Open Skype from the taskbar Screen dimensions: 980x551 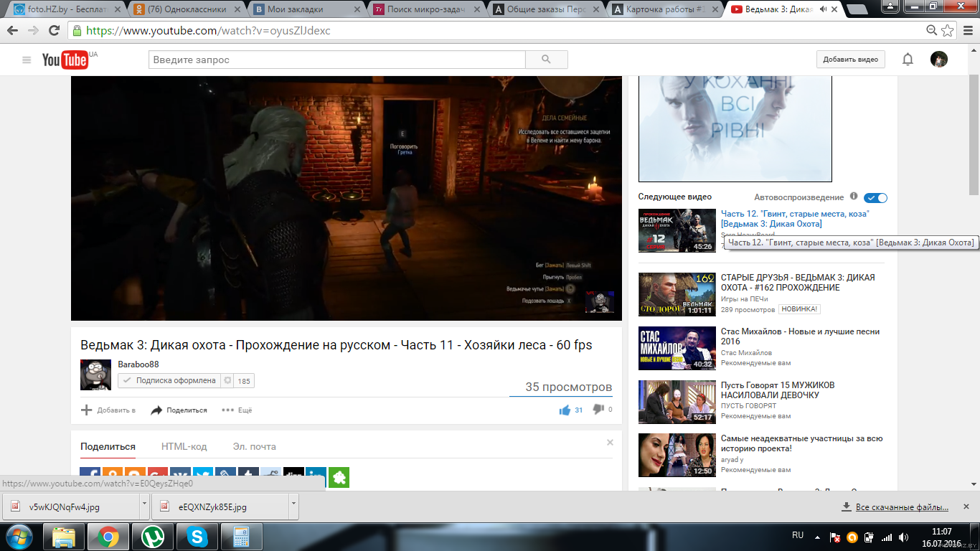click(197, 537)
